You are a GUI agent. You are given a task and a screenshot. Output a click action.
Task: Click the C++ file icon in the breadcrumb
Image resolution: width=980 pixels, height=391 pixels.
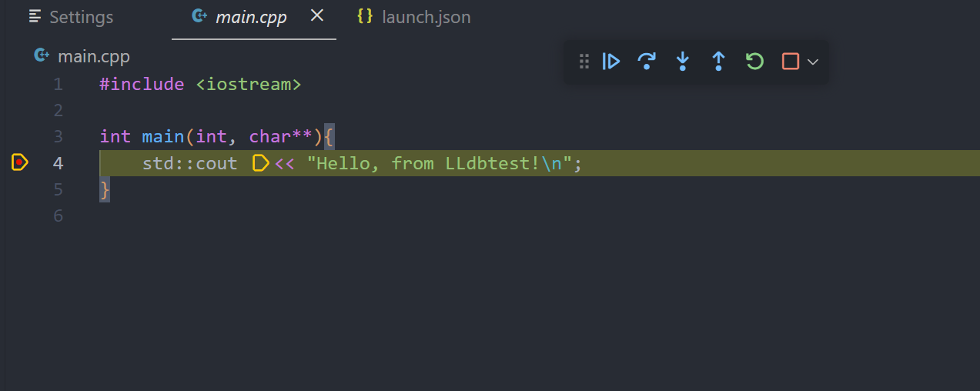click(42, 56)
